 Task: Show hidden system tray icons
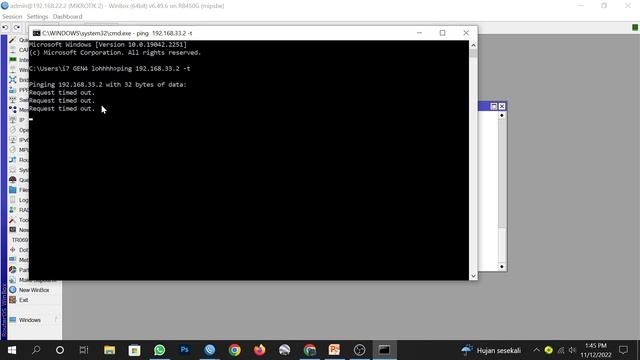[x=536, y=350]
